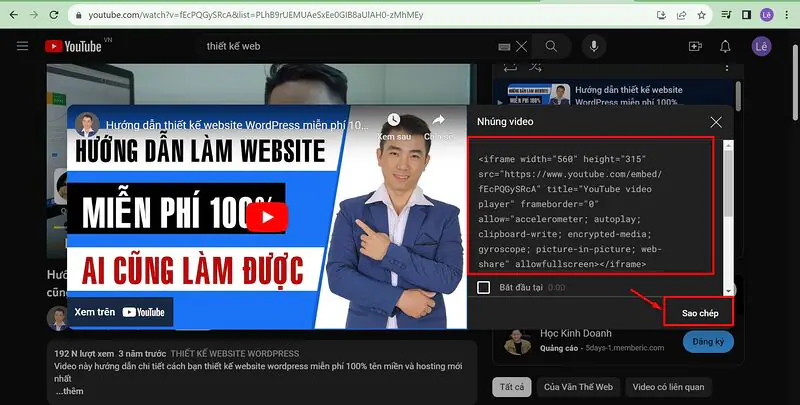Clear the search text

pyautogui.click(x=521, y=47)
